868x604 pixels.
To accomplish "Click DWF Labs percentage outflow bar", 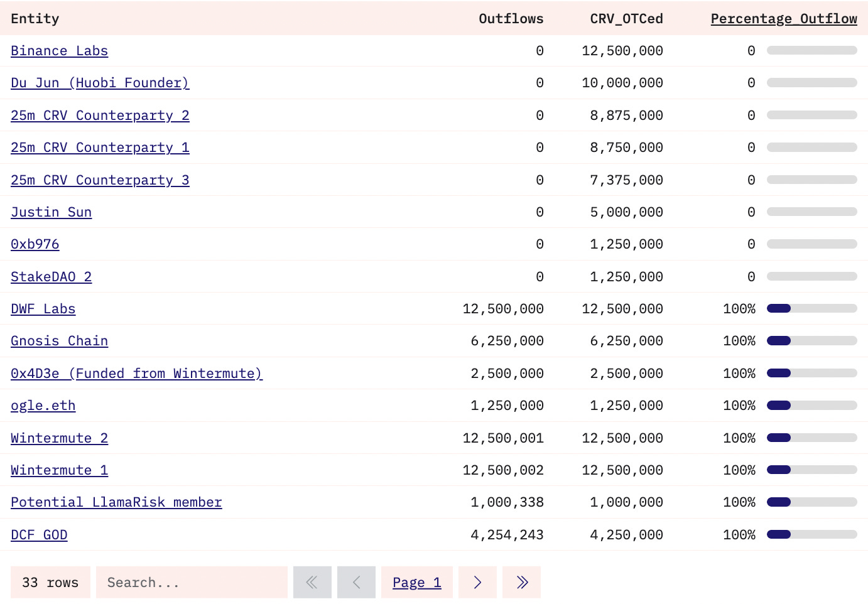I will (812, 308).
